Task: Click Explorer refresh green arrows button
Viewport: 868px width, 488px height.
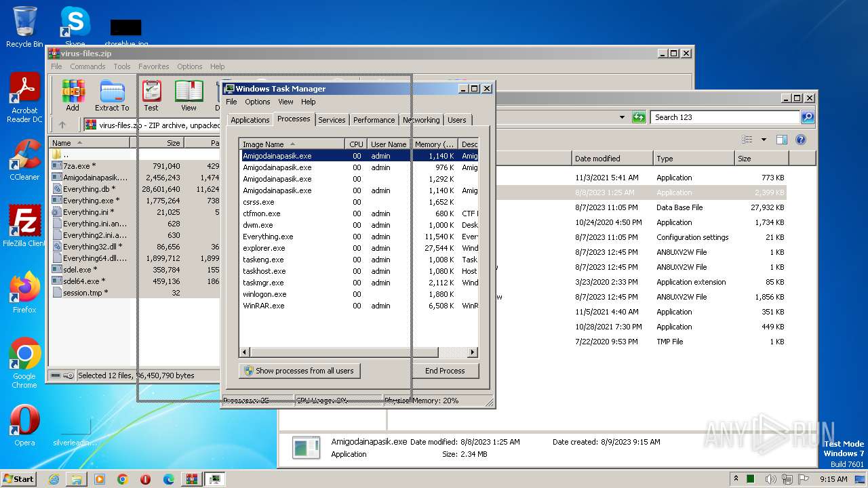Action: [x=638, y=117]
